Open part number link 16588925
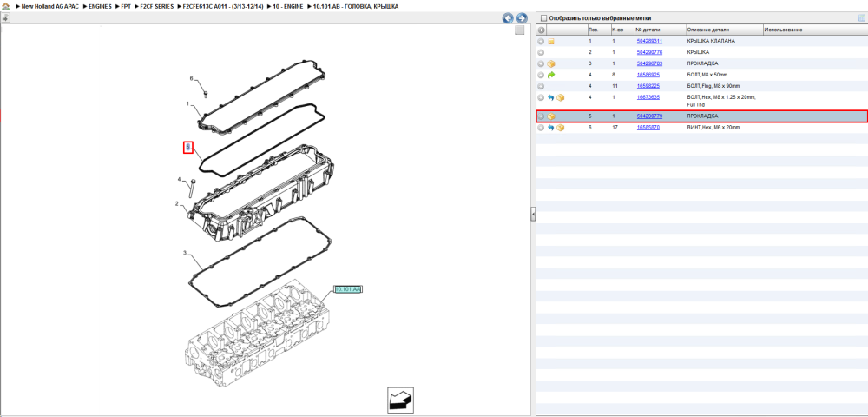 648,75
